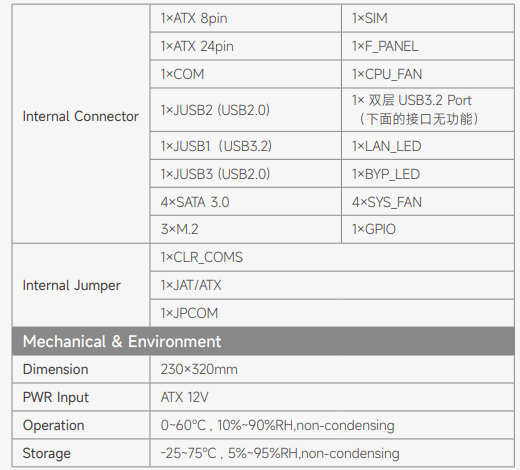Select the 1×CPU_FAN cell
Screen dimensions: 520x470
[428, 74]
